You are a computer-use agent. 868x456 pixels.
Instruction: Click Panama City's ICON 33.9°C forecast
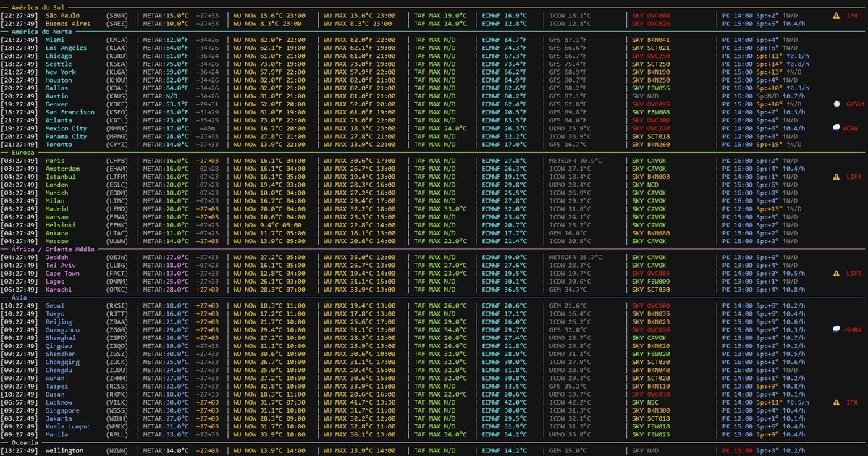point(570,137)
